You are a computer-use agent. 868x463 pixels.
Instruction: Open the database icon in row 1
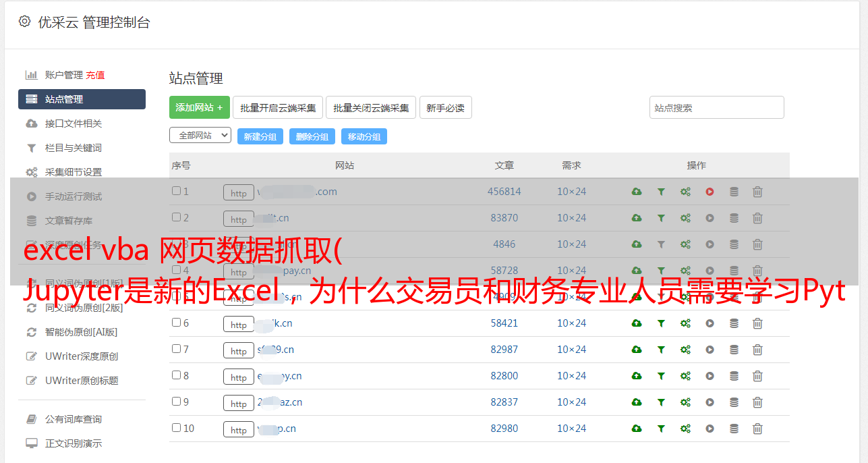click(734, 192)
